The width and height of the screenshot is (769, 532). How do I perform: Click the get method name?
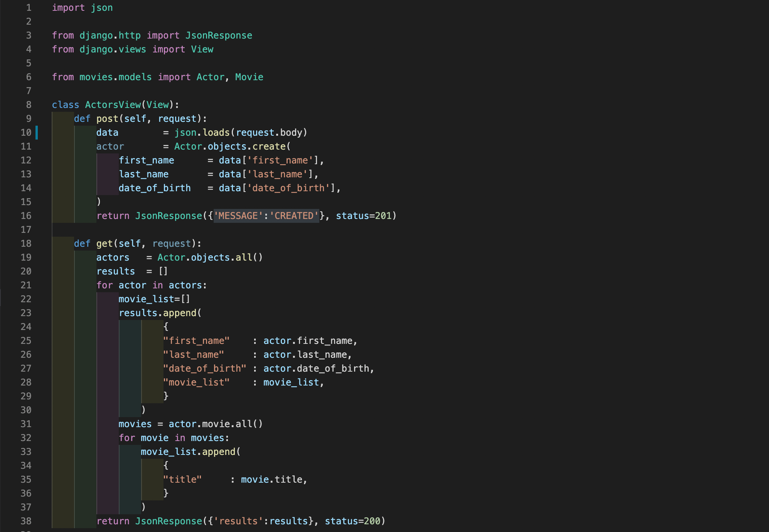pos(104,244)
